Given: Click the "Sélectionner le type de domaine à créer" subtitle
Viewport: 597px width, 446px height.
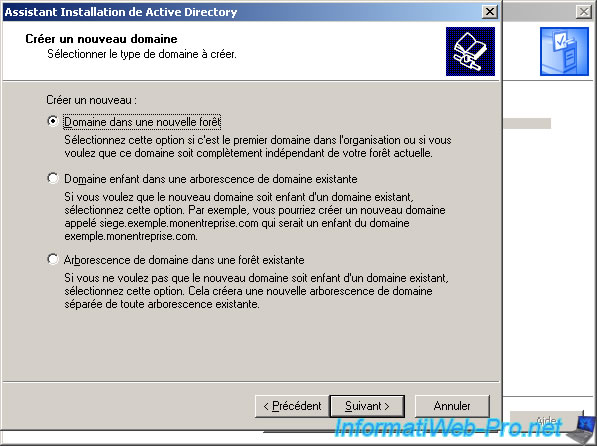Looking at the screenshot, I should pos(142,54).
